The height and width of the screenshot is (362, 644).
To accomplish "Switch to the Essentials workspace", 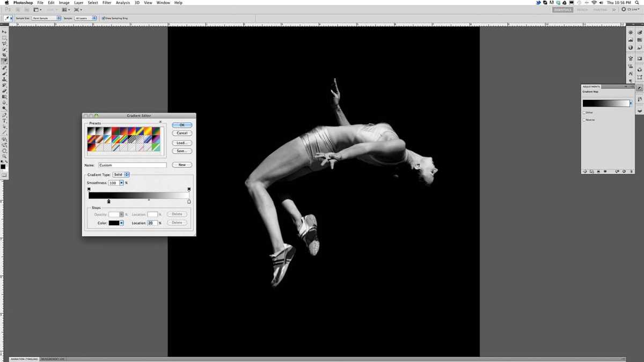I will pyautogui.click(x=563, y=10).
